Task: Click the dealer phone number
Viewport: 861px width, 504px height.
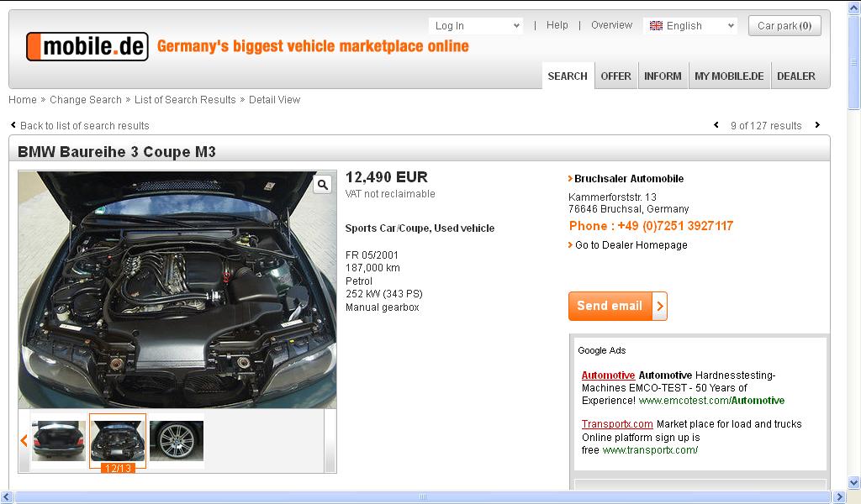Action: coord(652,226)
